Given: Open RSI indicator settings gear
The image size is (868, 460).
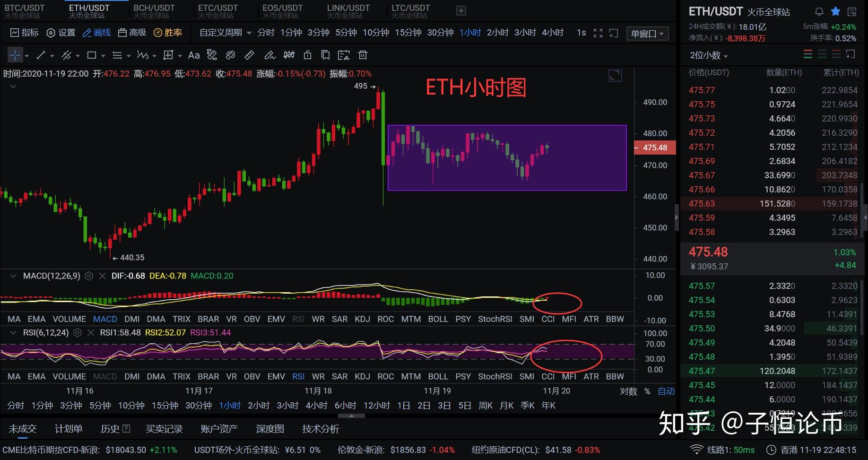Looking at the screenshot, I should [x=78, y=333].
